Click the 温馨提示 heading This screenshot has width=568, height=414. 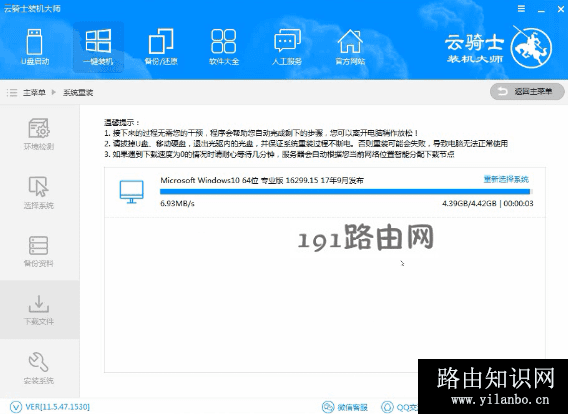click(122, 122)
